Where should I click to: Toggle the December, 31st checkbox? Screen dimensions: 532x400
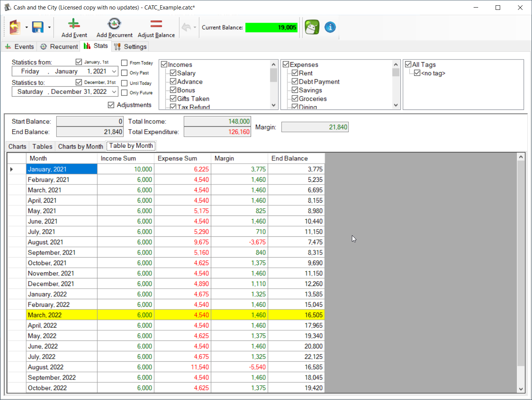[x=79, y=82]
